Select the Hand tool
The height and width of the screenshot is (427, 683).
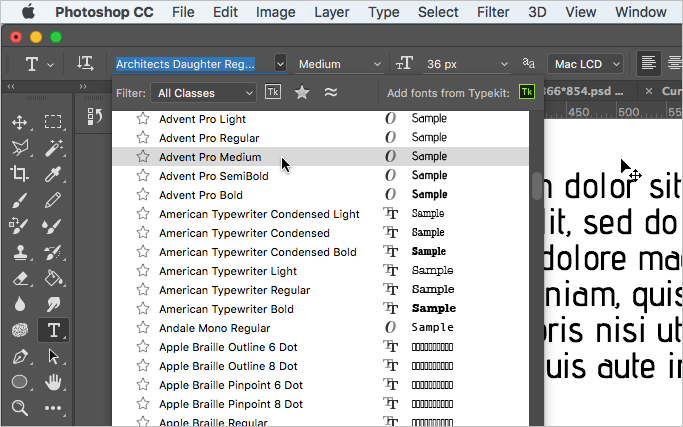(x=53, y=382)
